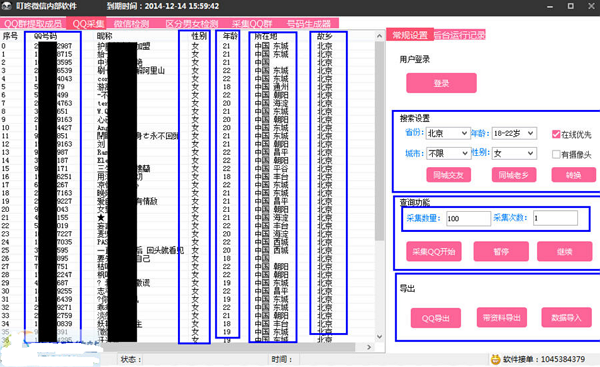600x367 pixels.
Task: Maximize the application window
Action: (x=571, y=6)
